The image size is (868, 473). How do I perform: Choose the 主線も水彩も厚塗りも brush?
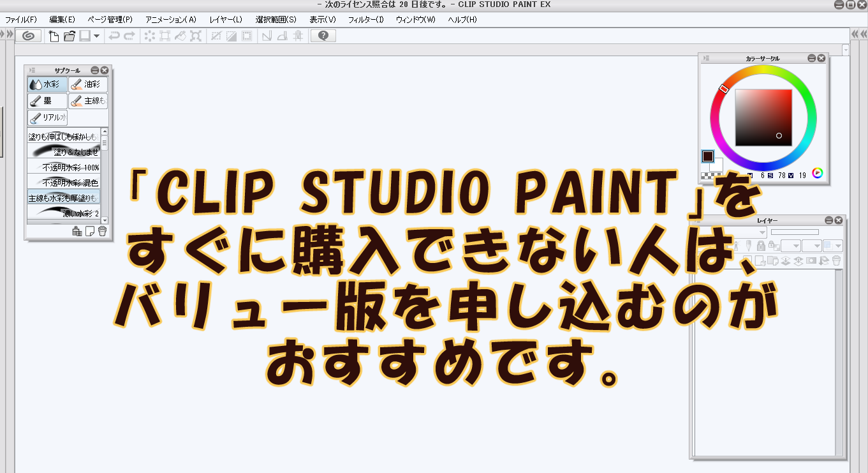click(x=64, y=197)
